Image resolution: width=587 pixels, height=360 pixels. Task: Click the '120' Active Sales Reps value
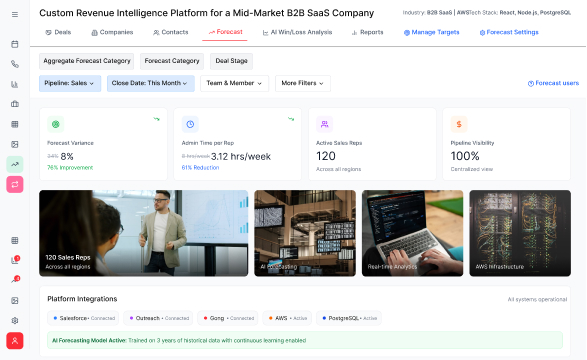coord(326,156)
